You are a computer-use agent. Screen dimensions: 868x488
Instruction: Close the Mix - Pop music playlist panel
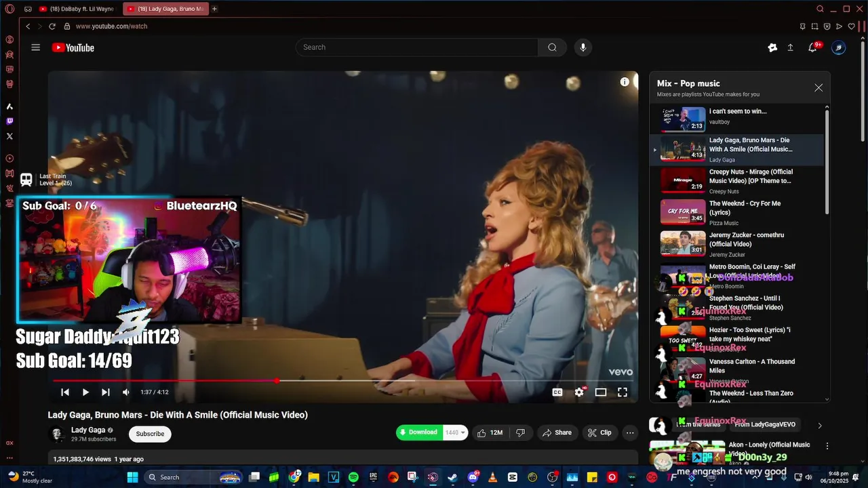[818, 87]
